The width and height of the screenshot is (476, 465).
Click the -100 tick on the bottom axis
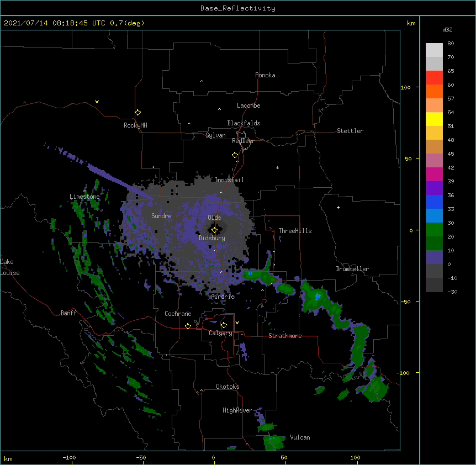[x=69, y=457]
